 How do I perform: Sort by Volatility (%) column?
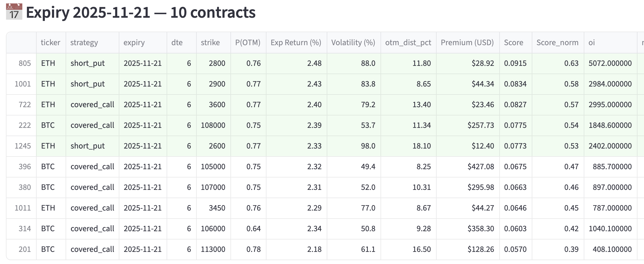coord(353,43)
